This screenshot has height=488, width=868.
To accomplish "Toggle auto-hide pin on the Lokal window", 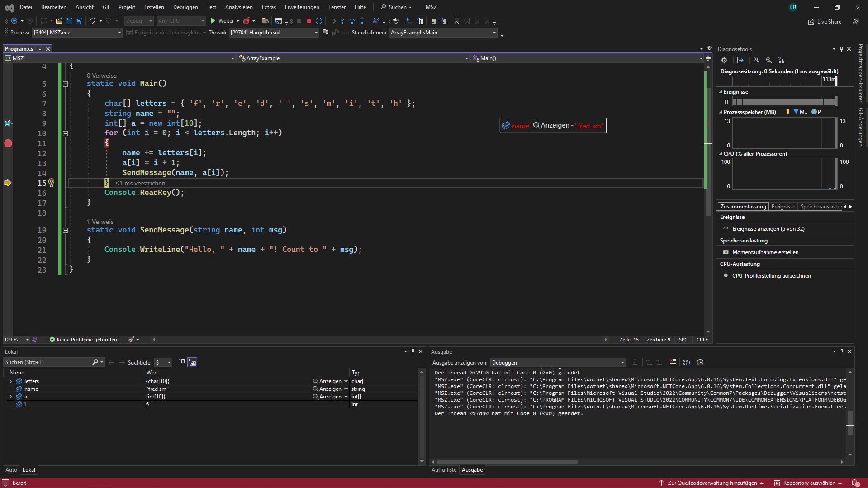I will point(413,351).
